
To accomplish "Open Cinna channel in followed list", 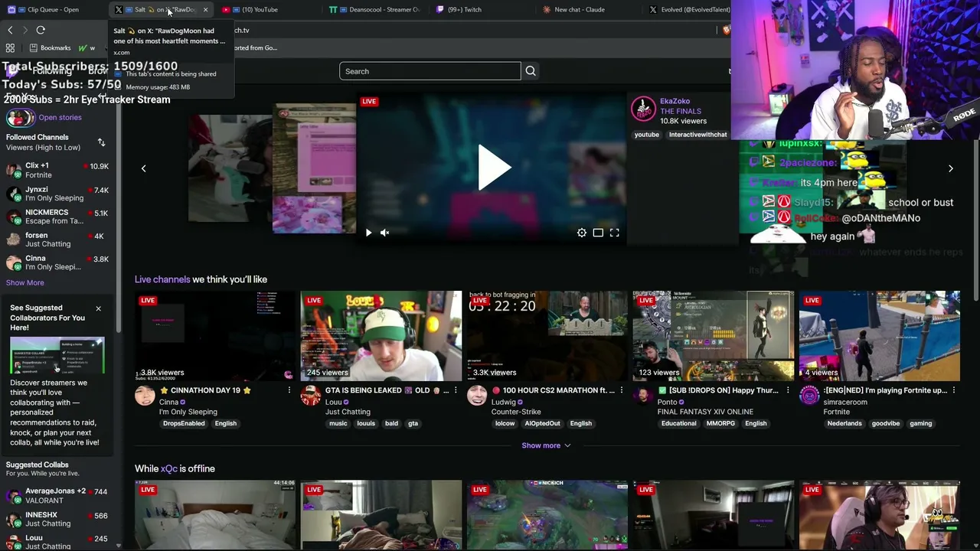I will [57, 262].
